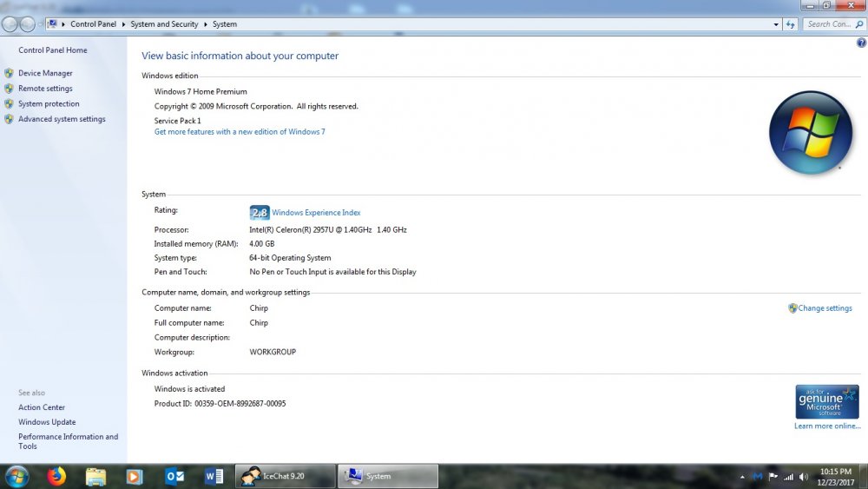Click the search magnifier icon
Screen dimensions: 868x489
(858, 24)
